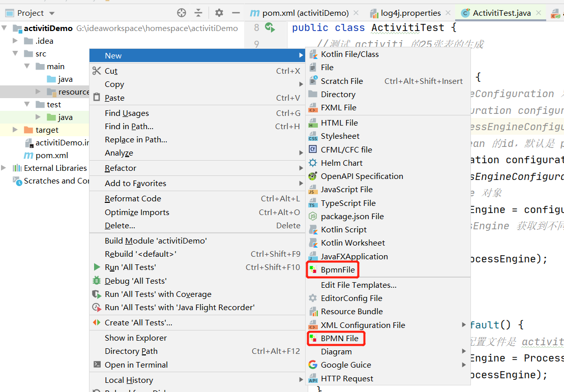The height and width of the screenshot is (392, 564).
Task: Expand the .idea folder
Action: click(15, 41)
